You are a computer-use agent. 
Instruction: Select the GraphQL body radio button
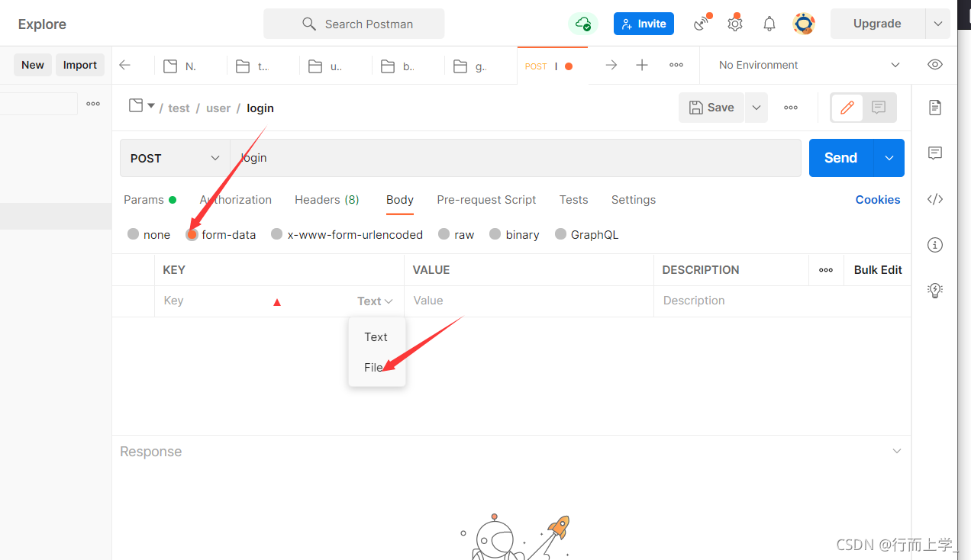point(561,234)
